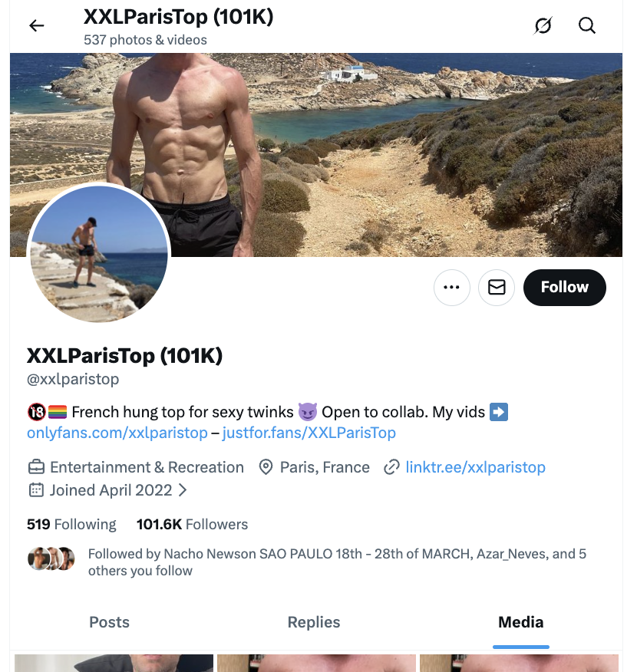Open the linktr.ee/xxlparistop link
637x672 pixels.
[x=475, y=467]
